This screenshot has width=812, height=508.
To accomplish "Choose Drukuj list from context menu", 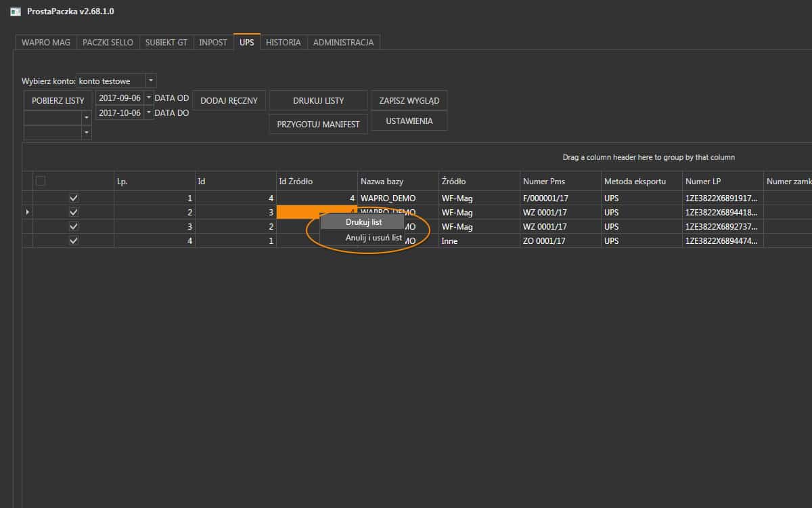I will point(364,222).
